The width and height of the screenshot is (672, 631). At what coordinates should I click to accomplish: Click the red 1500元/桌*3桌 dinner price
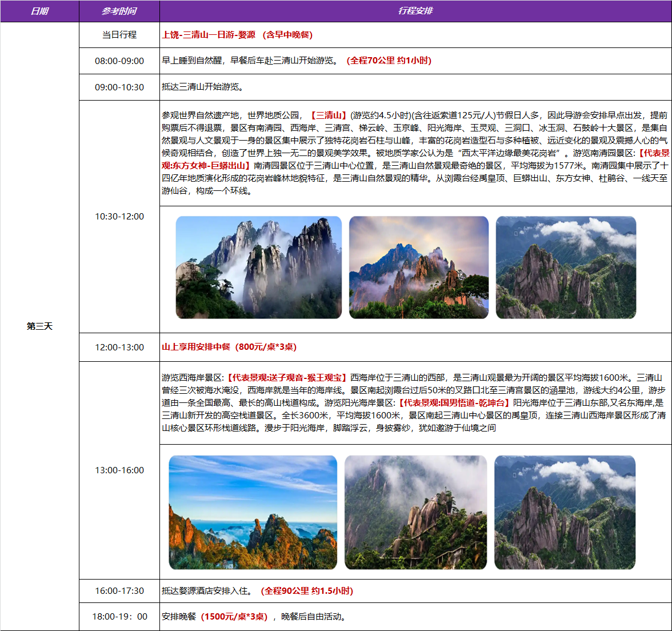[x=234, y=617]
